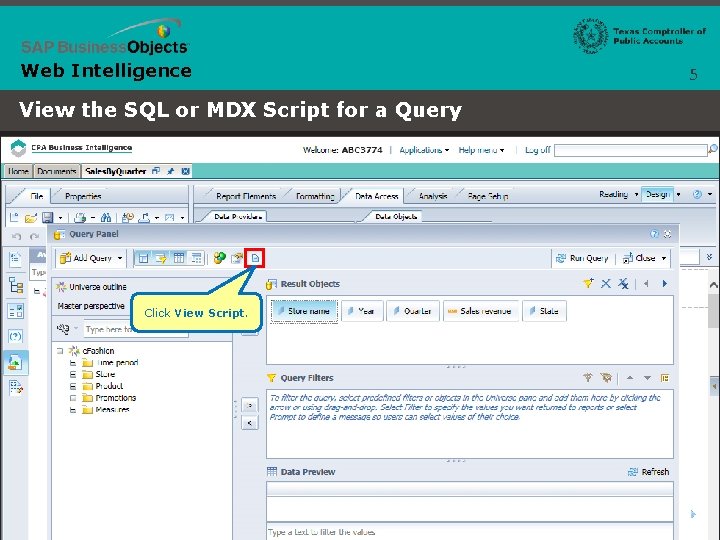Screen dimensions: 720x540
Task: Open the Data Objects subtab
Action: point(396,216)
